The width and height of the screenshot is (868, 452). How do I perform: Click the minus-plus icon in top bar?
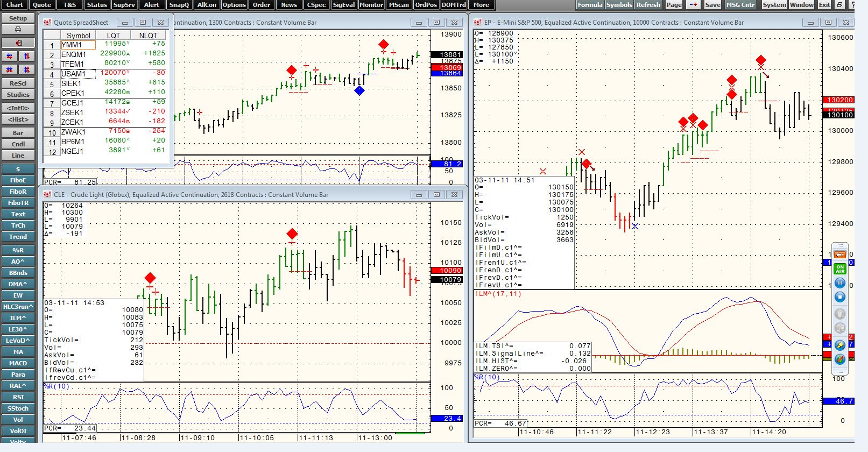point(694,5)
